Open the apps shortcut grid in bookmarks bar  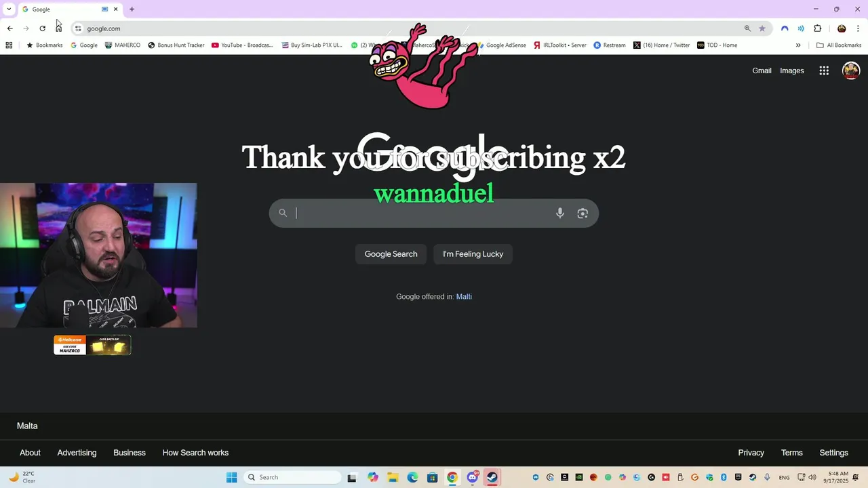[9, 45]
